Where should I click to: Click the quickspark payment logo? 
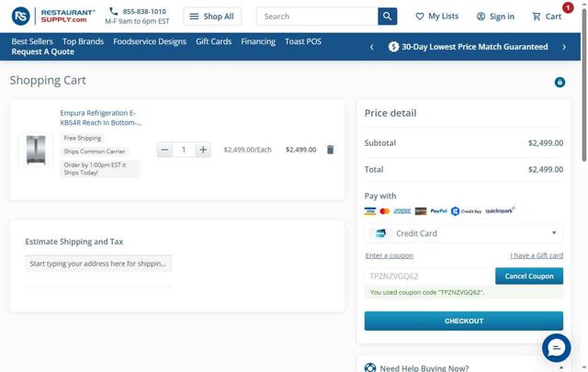(x=500, y=210)
